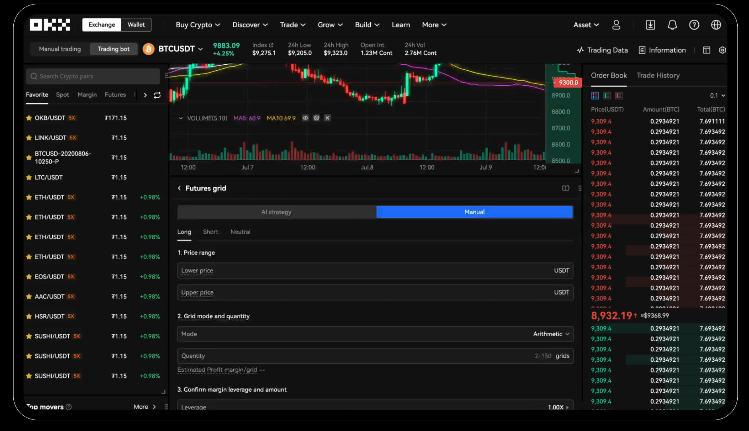Expand the Build menu
The height and width of the screenshot is (431, 749).
(367, 25)
